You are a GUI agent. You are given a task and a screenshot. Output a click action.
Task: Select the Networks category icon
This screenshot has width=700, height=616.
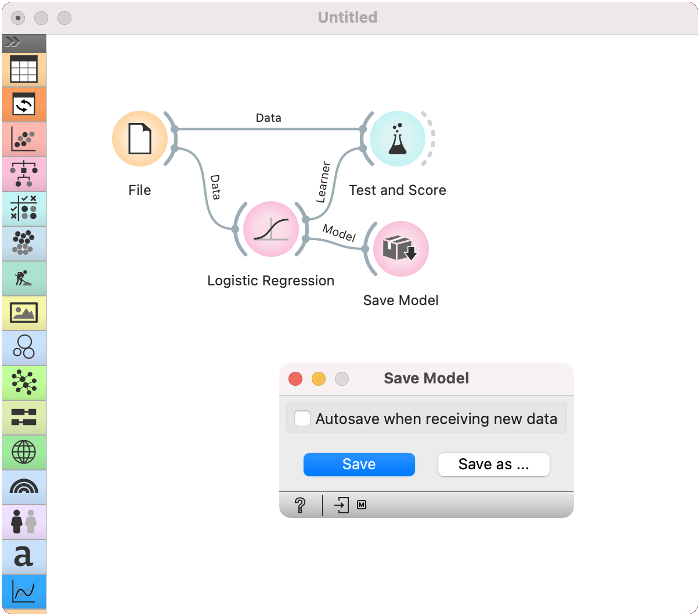(x=23, y=383)
